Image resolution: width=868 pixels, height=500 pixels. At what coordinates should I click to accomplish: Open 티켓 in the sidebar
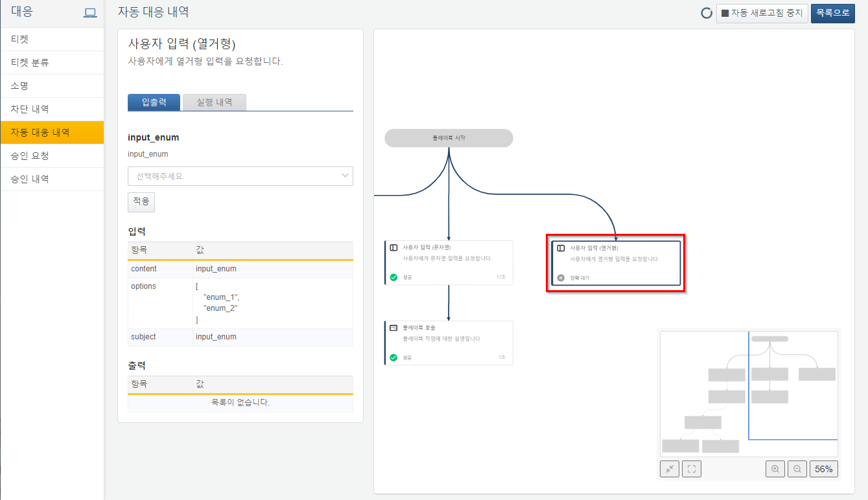[x=52, y=39]
